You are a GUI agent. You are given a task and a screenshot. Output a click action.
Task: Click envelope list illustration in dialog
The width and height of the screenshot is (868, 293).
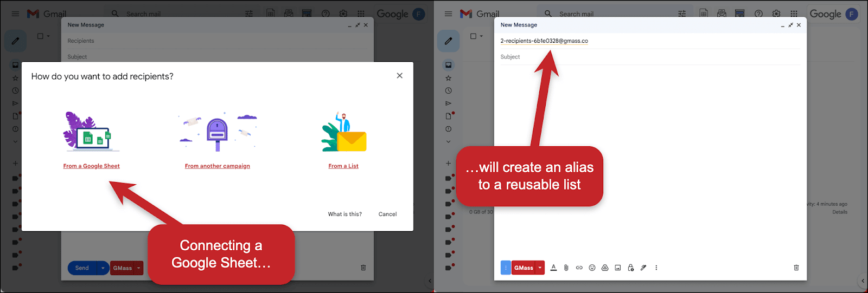(344, 132)
